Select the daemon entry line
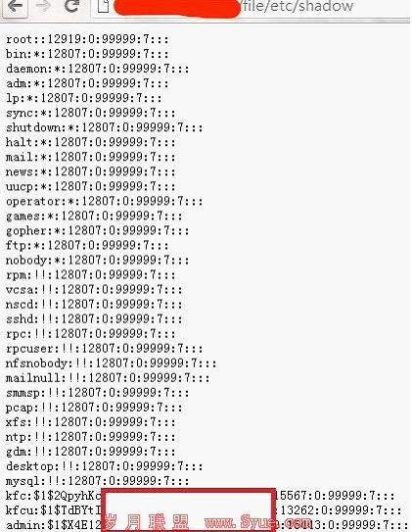 pyautogui.click(x=98, y=69)
